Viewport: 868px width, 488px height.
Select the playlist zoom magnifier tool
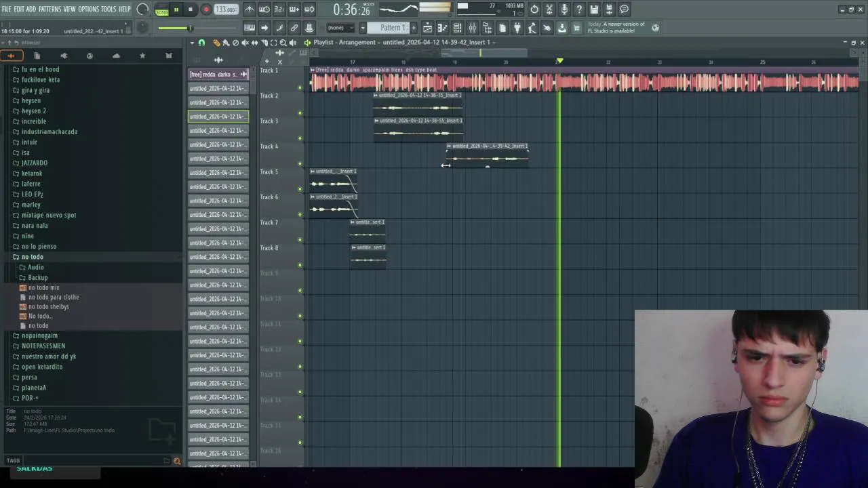pos(283,43)
